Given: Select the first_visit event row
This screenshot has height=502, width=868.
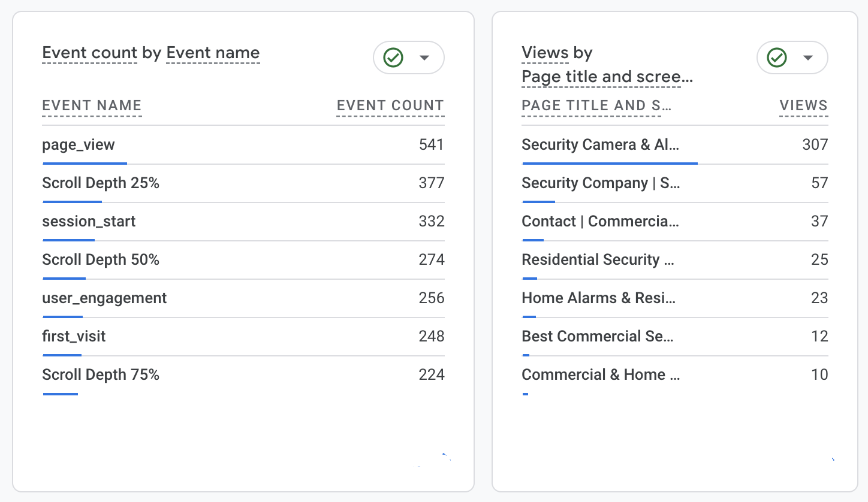Looking at the screenshot, I should (74, 337).
